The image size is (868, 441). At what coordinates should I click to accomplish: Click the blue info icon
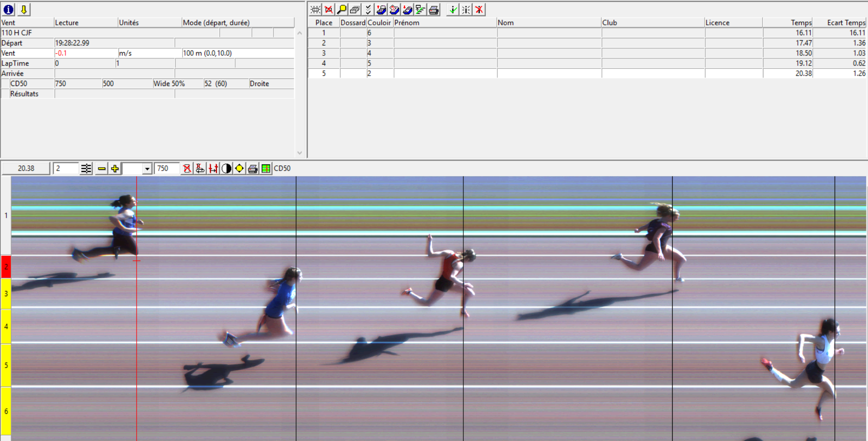click(x=9, y=10)
